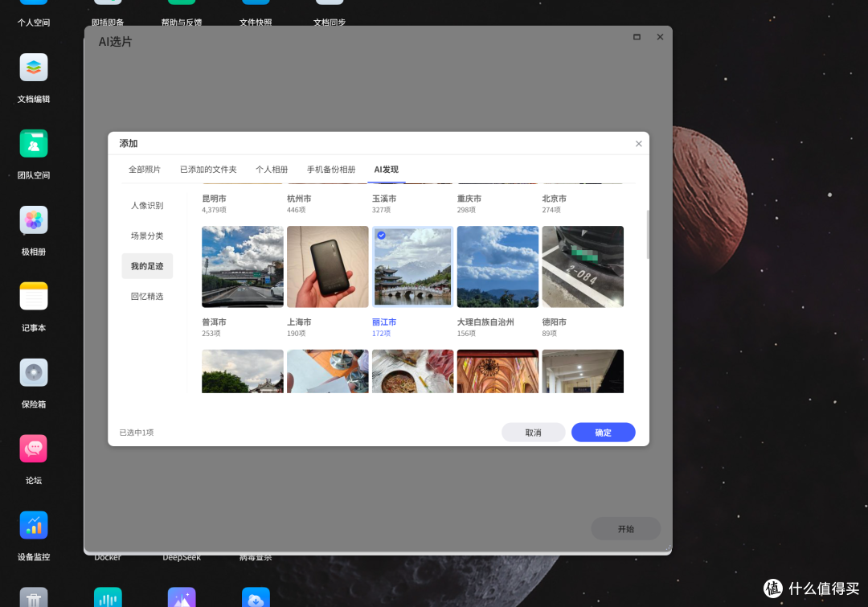The image size is (868, 607).
Task: Maximize the AI选片 window
Action: (637, 37)
